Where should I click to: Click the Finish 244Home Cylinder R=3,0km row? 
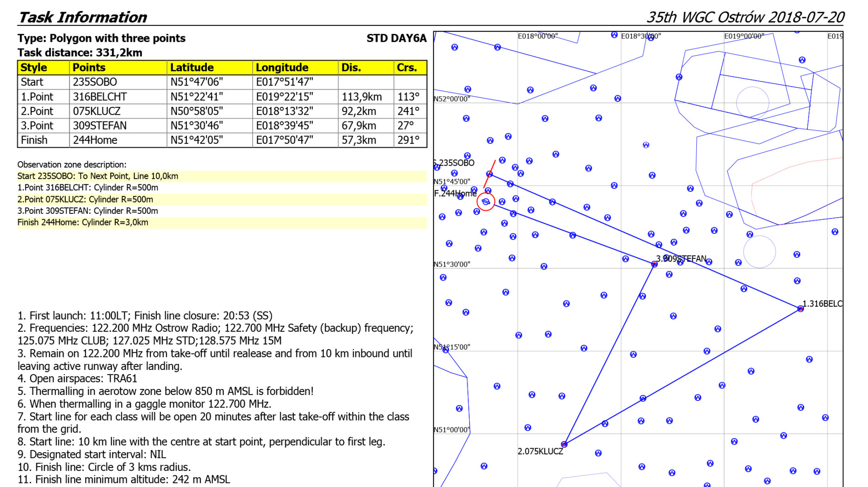(x=83, y=223)
